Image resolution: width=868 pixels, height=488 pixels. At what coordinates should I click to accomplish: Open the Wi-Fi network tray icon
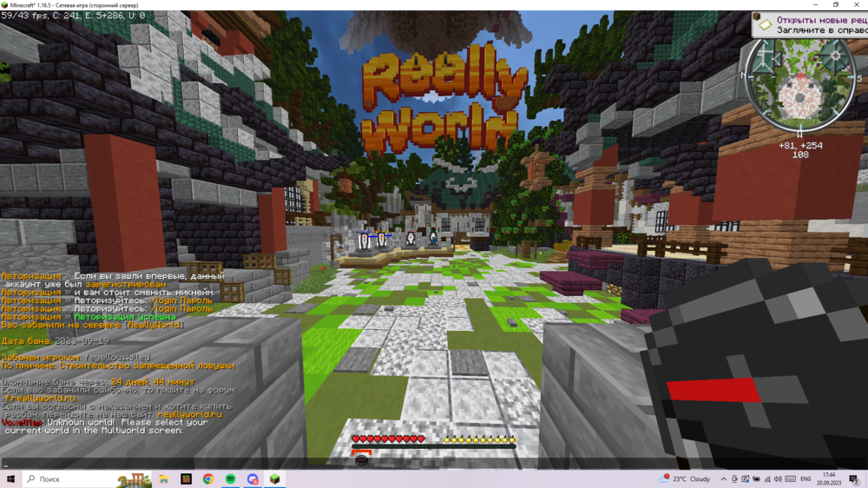tap(767, 479)
